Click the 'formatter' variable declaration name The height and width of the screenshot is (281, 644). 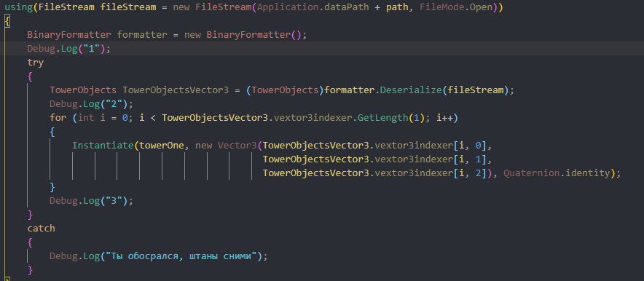coord(142,35)
